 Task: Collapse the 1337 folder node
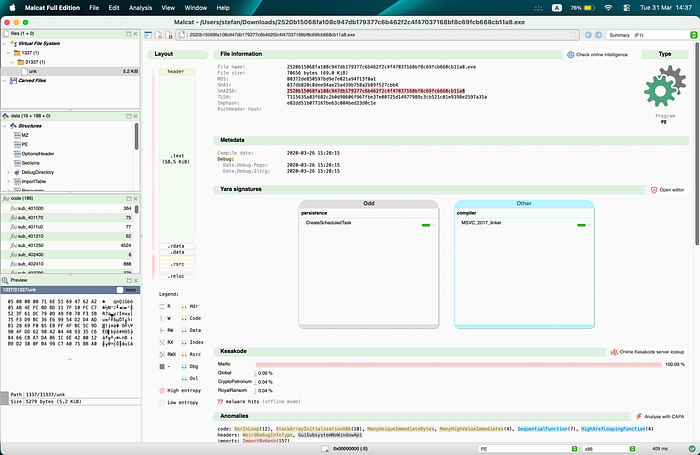[8, 53]
